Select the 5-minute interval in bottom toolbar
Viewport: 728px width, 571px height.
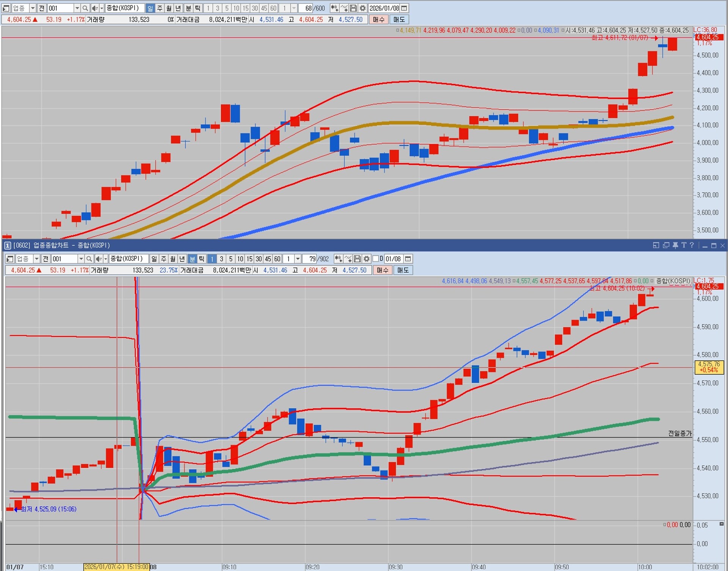click(x=231, y=259)
